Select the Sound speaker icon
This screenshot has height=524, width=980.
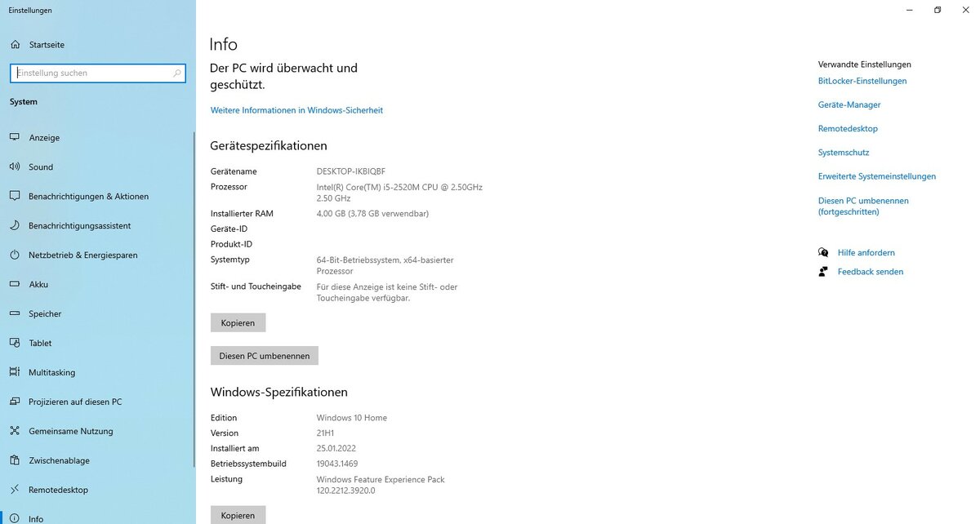click(15, 167)
